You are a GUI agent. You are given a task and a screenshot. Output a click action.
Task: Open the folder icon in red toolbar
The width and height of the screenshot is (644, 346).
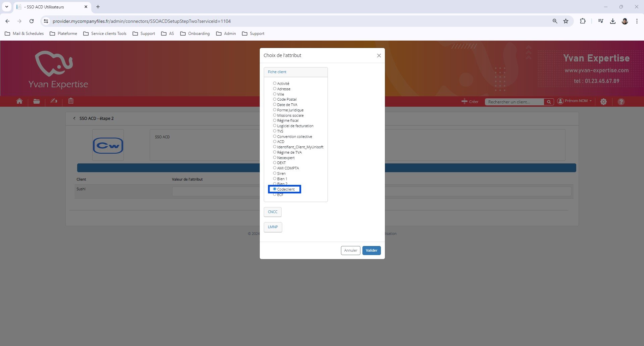pyautogui.click(x=37, y=101)
